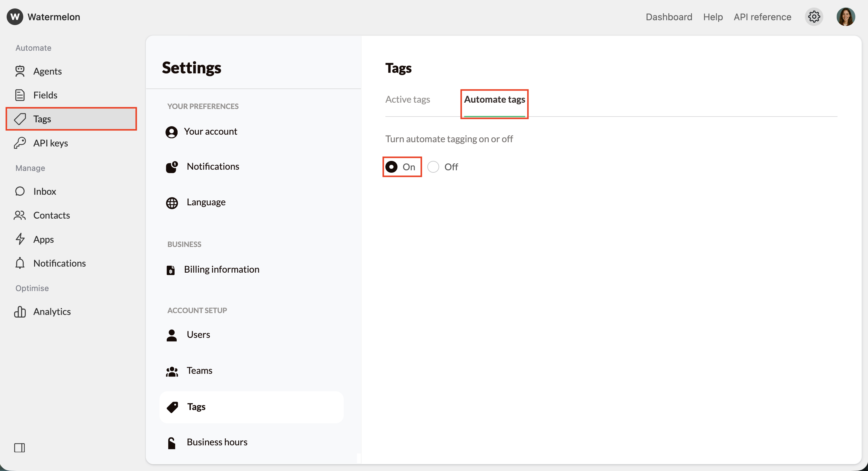Image resolution: width=868 pixels, height=471 pixels.
Task: Open Analytics under Optimise
Action: click(x=52, y=311)
